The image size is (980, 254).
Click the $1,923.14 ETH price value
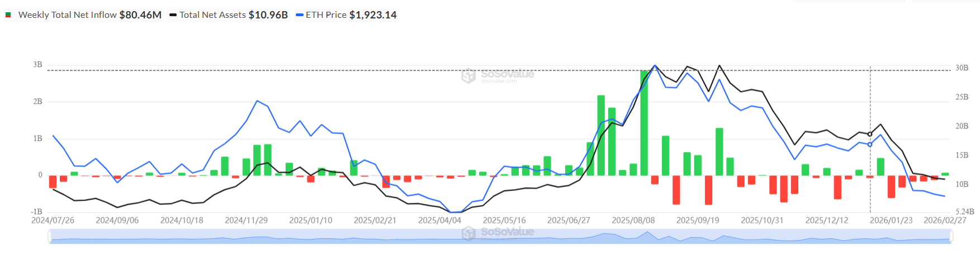coord(373,15)
